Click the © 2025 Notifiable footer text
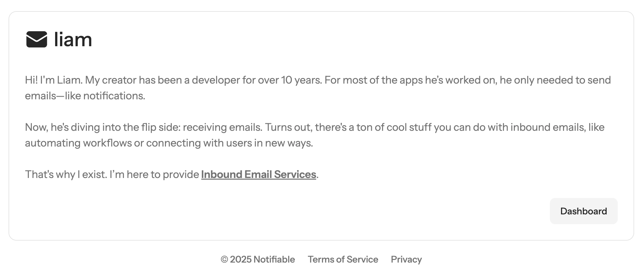The width and height of the screenshot is (644, 276). point(258,259)
